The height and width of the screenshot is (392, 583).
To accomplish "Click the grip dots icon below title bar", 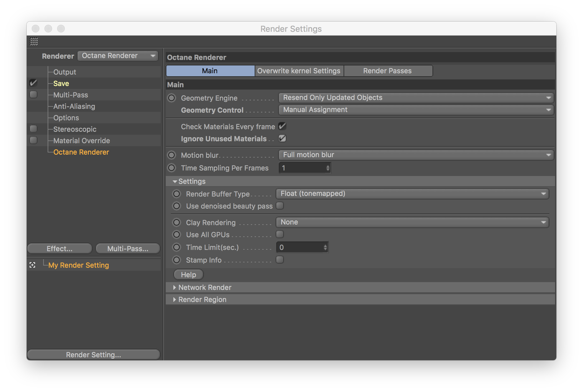I will tap(34, 41).
